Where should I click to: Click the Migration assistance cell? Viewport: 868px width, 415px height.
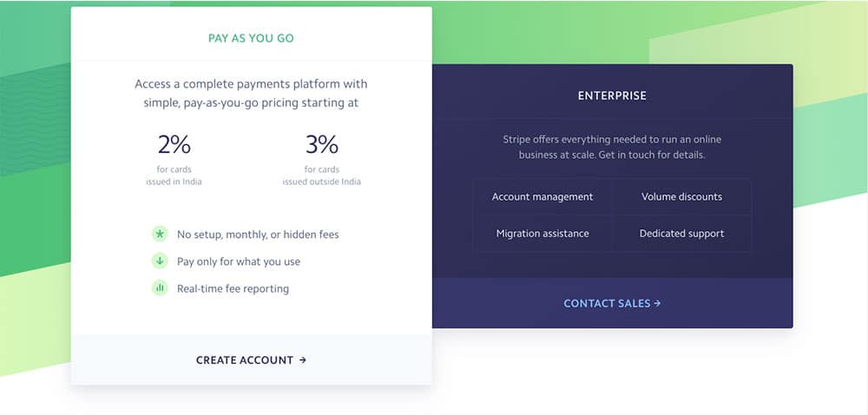[x=542, y=234]
